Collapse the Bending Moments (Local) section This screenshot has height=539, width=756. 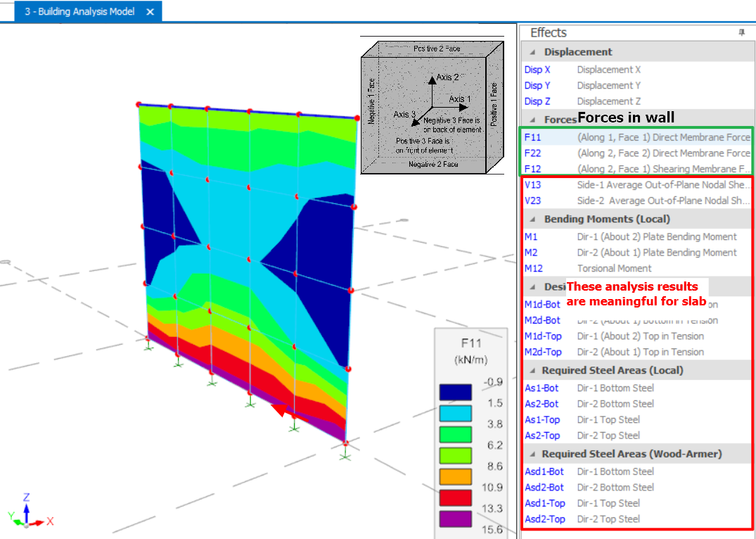point(532,219)
